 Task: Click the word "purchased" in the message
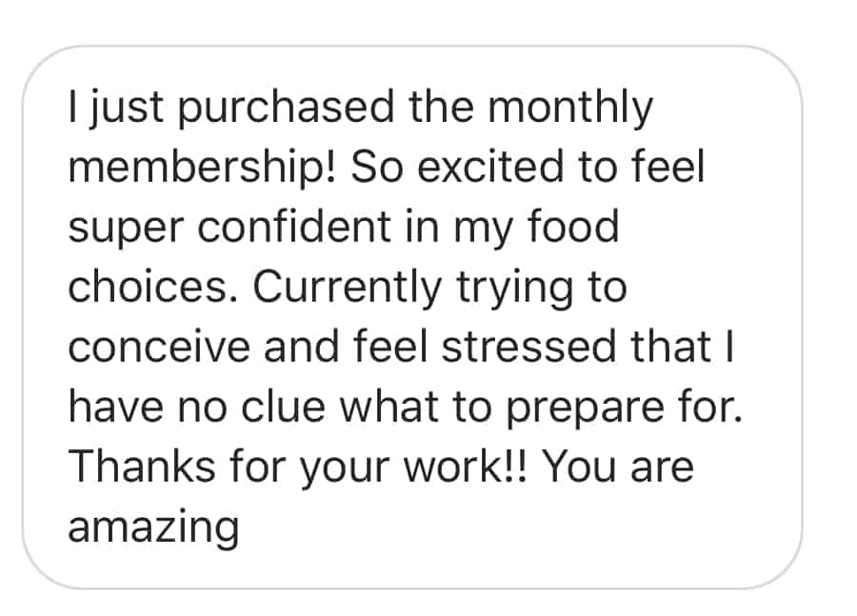tap(286, 109)
